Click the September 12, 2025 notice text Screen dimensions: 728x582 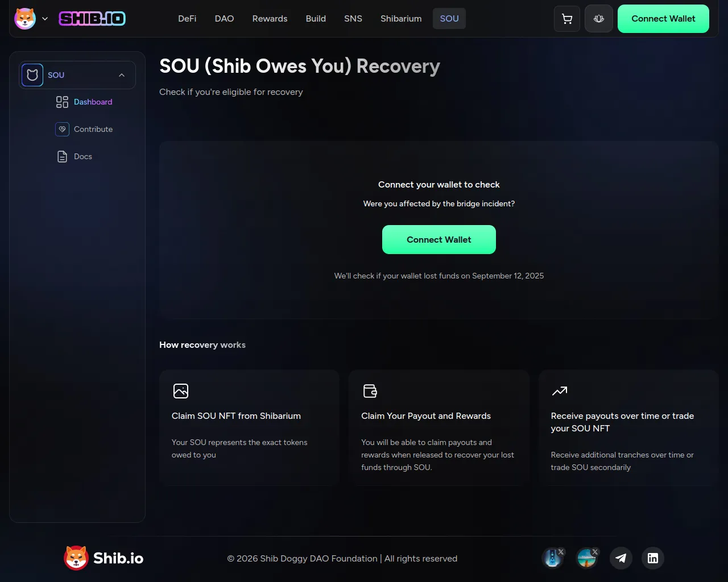coord(439,276)
